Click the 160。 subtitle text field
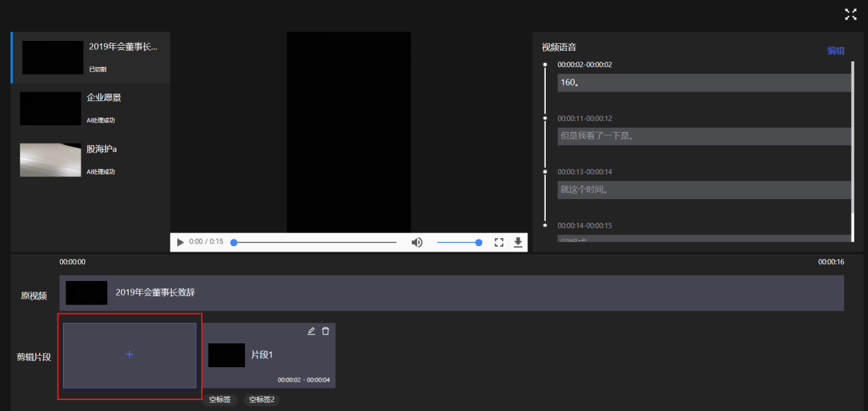Viewport: 868px width, 411px height. pyautogui.click(x=705, y=83)
